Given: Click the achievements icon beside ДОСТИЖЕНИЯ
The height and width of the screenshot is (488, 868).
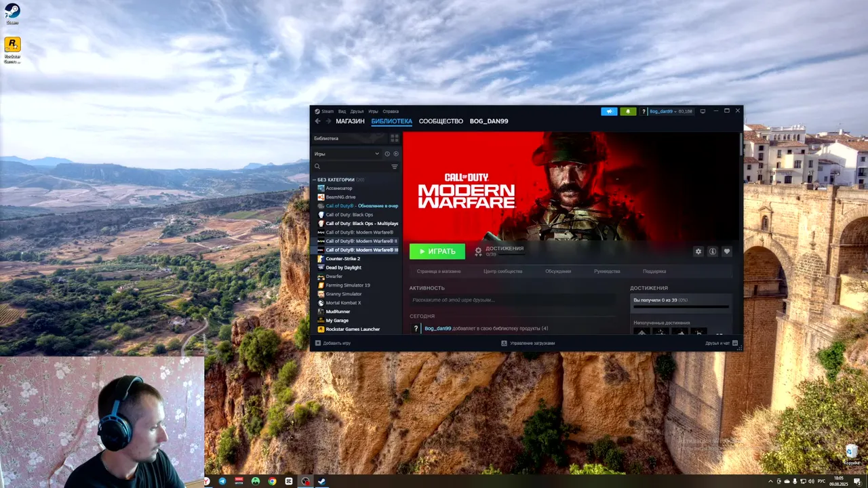Looking at the screenshot, I should pos(478,251).
